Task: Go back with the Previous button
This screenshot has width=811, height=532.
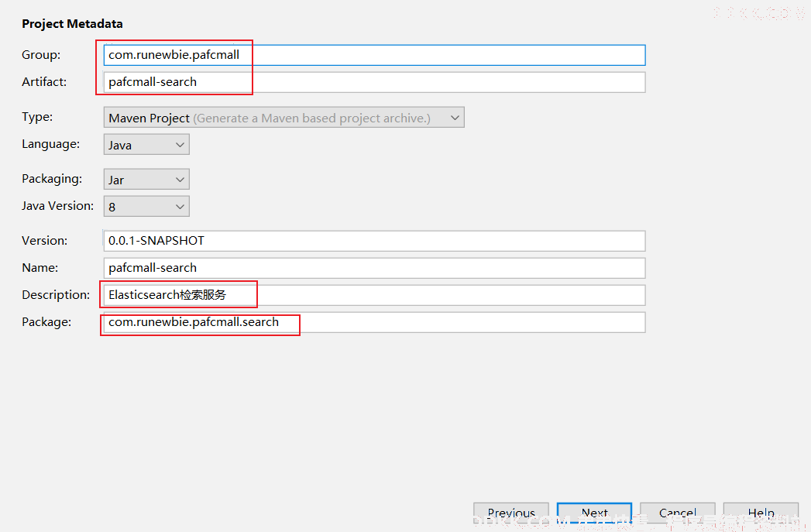Action: (x=511, y=513)
